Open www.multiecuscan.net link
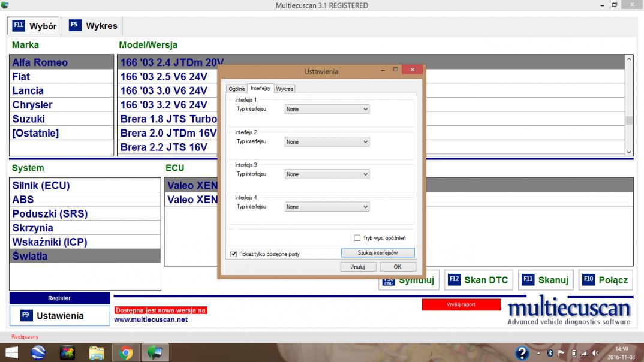The height and width of the screenshot is (362, 644). (x=151, y=319)
